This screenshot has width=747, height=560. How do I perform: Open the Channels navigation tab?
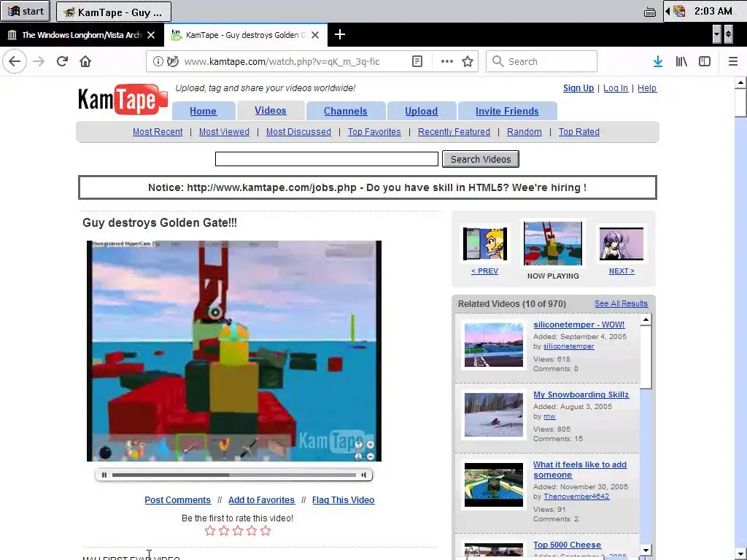(x=345, y=111)
